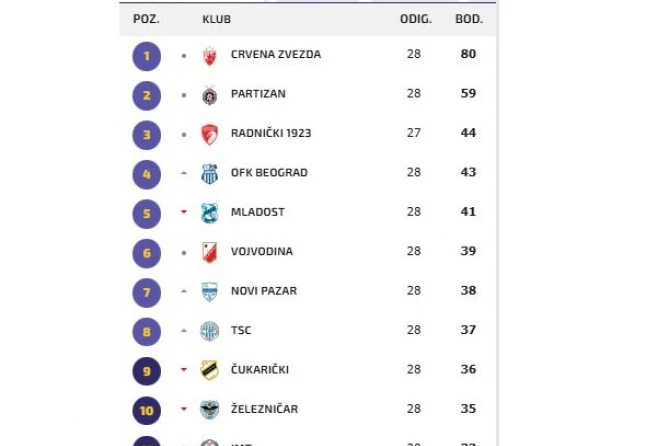Click the green up arrow beside Novi Pazar
Image resolution: width=669 pixels, height=446 pixels.
click(184, 291)
